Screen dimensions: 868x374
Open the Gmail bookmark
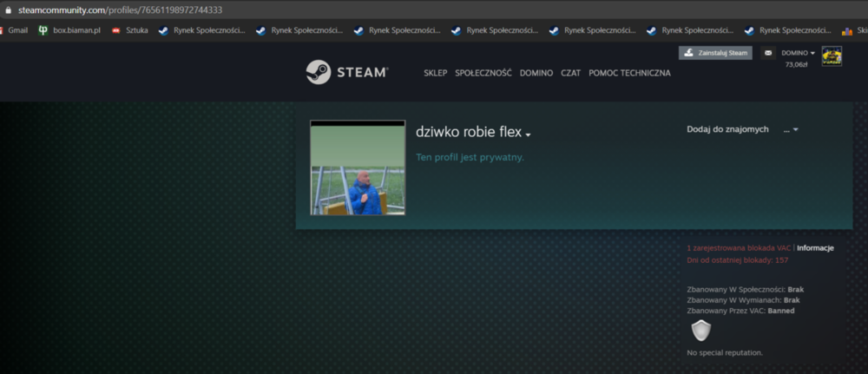[13, 30]
